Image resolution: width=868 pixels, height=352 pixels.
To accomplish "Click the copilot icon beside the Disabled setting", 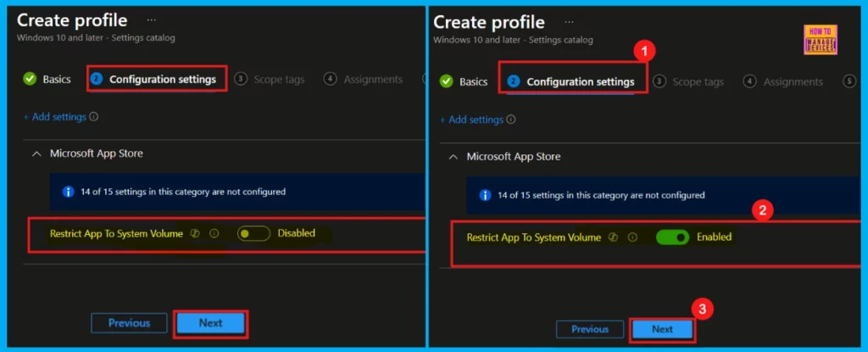I will (195, 234).
